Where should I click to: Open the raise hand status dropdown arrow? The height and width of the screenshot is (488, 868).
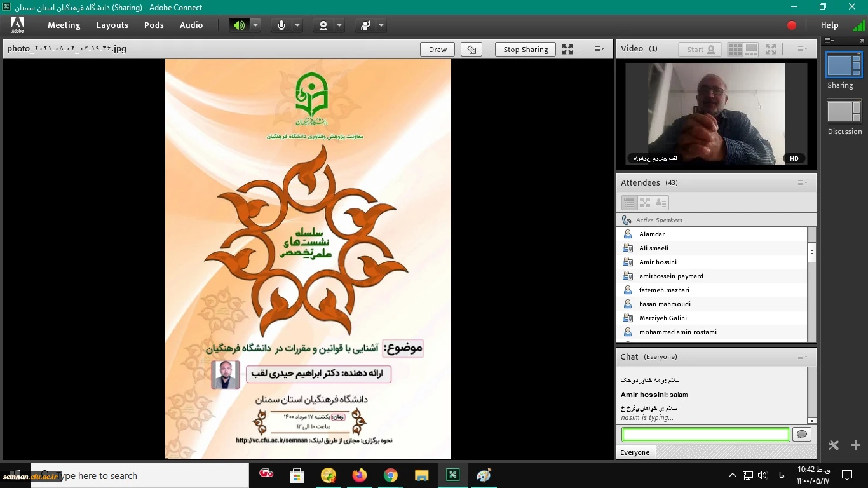pyautogui.click(x=381, y=25)
